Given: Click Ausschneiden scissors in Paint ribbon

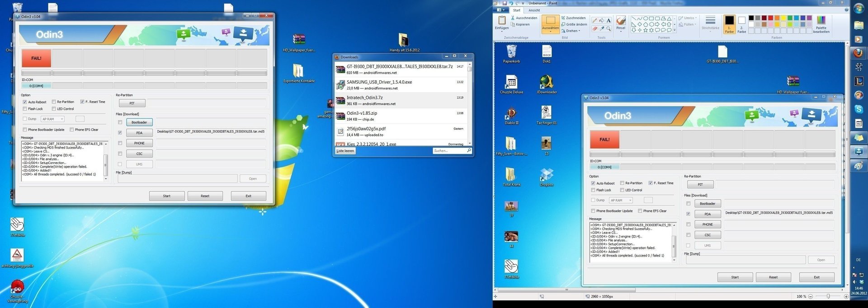Looking at the screenshot, I should [524, 18].
